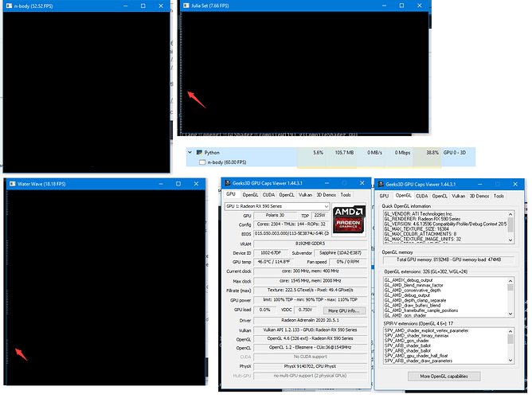Click the Polaris 30 GPU field
The width and height of the screenshot is (532, 398).
pos(275,215)
